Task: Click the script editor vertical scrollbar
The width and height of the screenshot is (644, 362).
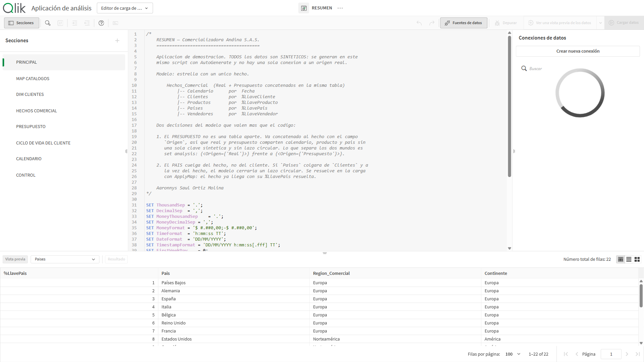Action: coord(509,106)
